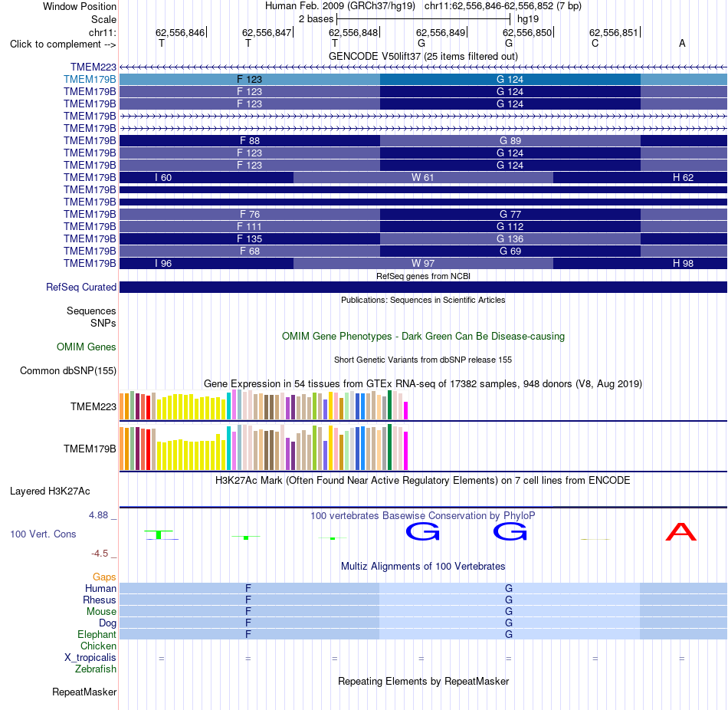Click the 'H 62' codon block
The height and width of the screenshot is (710, 728).
coord(640,178)
